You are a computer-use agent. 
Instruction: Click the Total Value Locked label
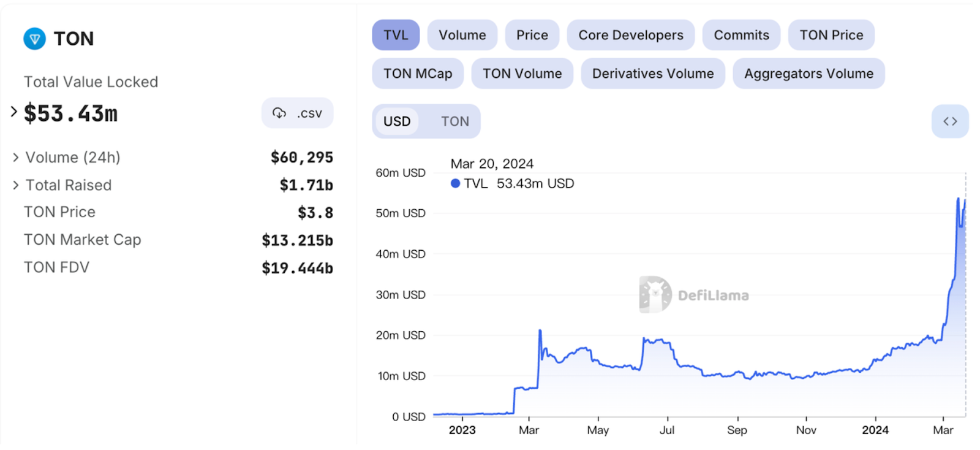[91, 82]
